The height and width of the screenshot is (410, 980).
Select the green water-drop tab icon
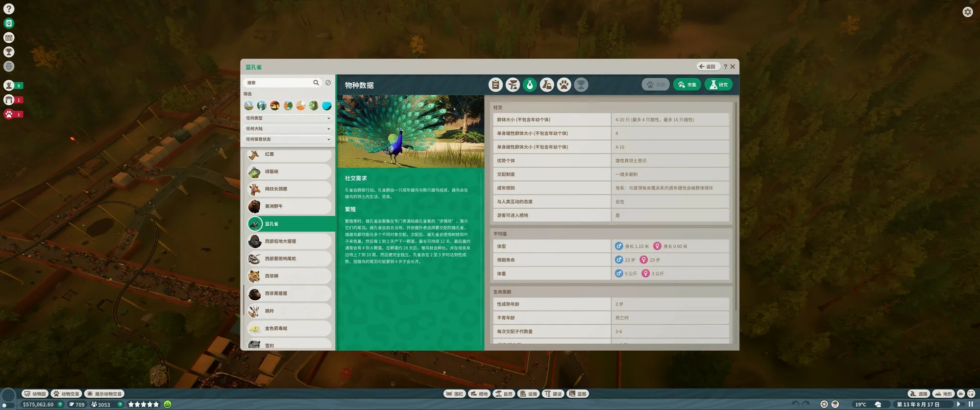click(530, 85)
